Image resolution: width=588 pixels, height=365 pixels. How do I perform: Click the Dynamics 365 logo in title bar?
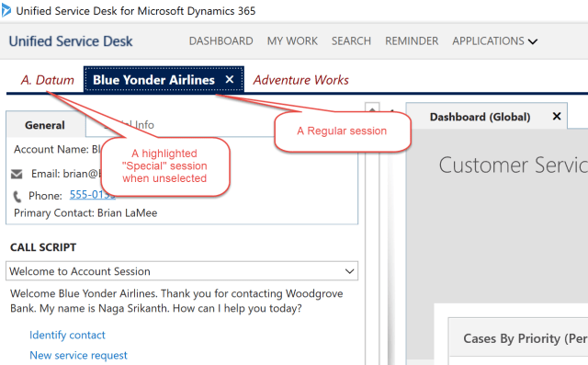(6, 10)
